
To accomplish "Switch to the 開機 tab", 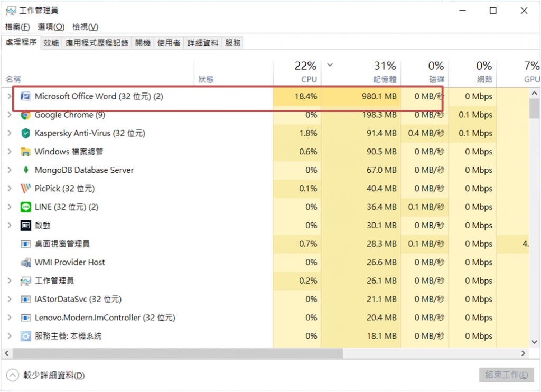I will [x=143, y=43].
